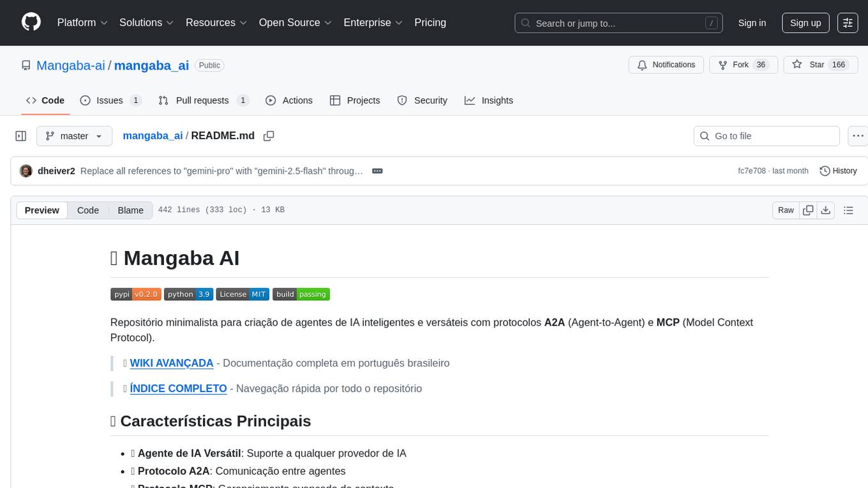This screenshot has width=868, height=488.
Task: Click the Mangaba AI heading
Action: pyautogui.click(x=175, y=258)
